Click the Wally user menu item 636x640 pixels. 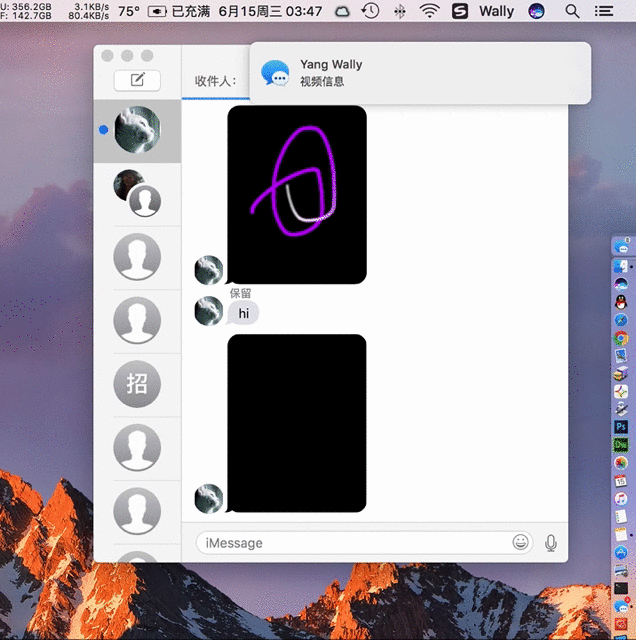pos(496,11)
